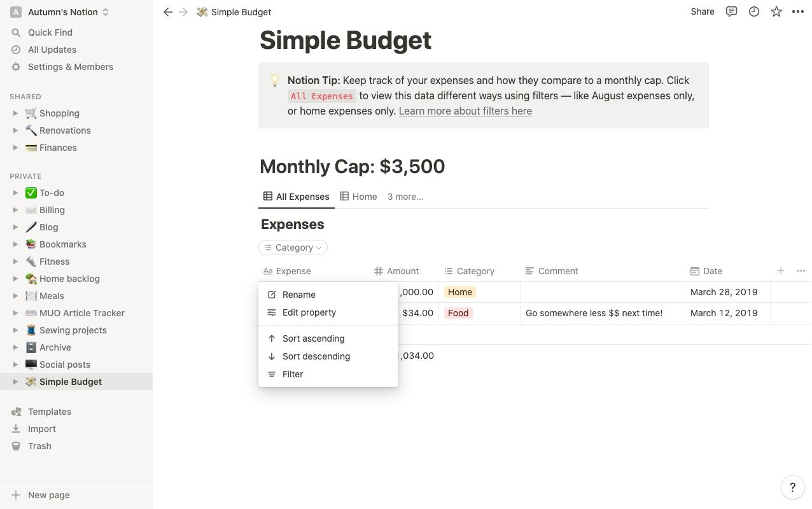This screenshot has height=509, width=812.
Task: Click the Share button
Action: point(703,11)
